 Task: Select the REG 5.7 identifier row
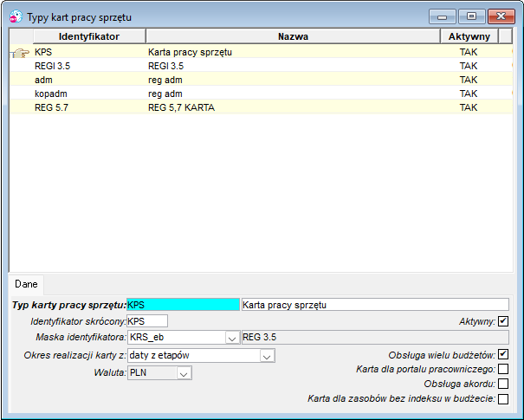click(x=51, y=107)
